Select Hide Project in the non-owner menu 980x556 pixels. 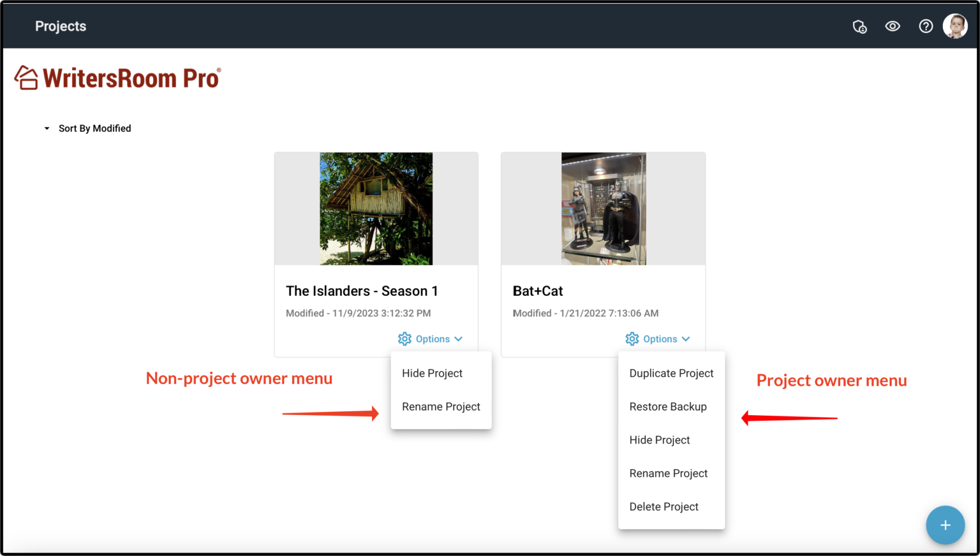point(432,373)
